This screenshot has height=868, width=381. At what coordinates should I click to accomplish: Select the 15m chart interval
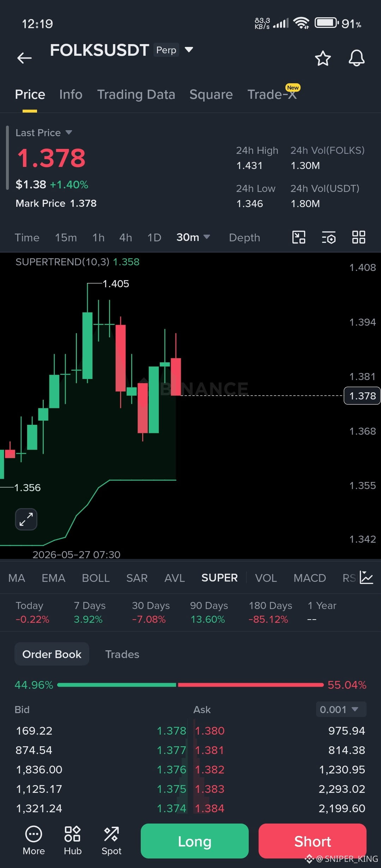click(x=66, y=237)
